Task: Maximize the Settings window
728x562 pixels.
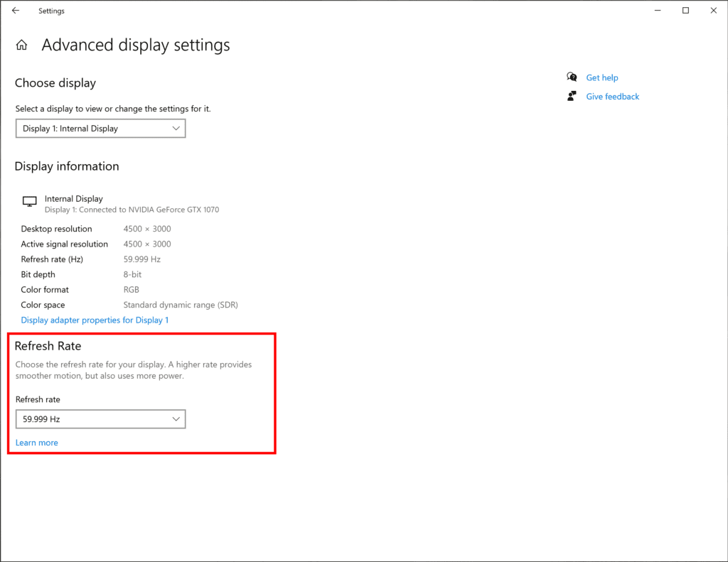Action: (685, 11)
